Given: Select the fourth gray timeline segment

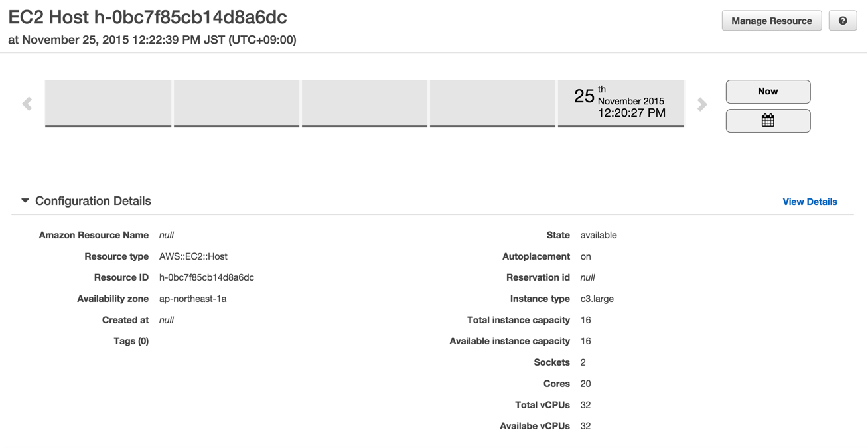Looking at the screenshot, I should 492,104.
